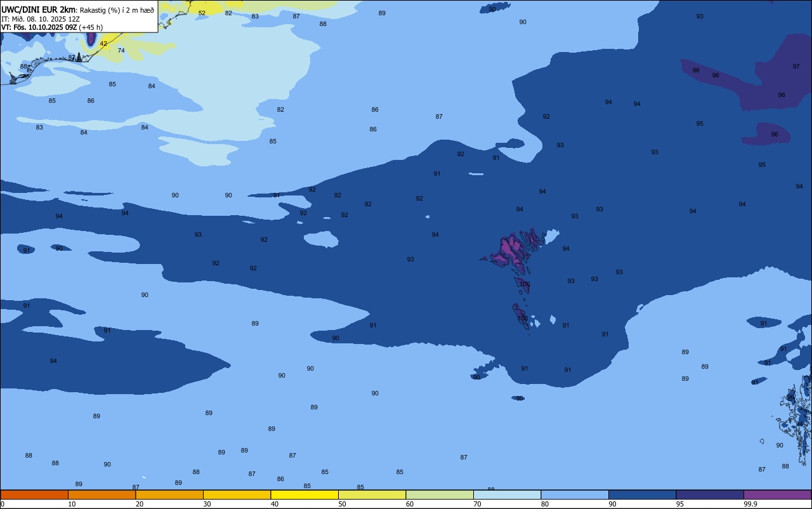Viewport: 812px width, 509px height.
Task: Click the humidity value "97" on the map
Action: [796, 67]
